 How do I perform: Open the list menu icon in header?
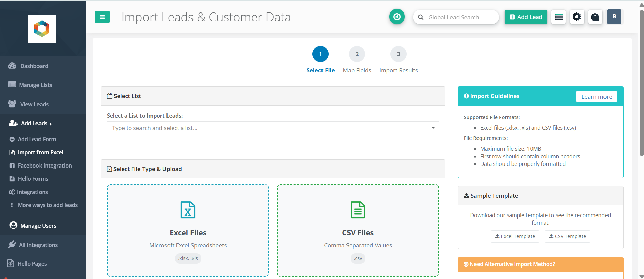click(559, 17)
